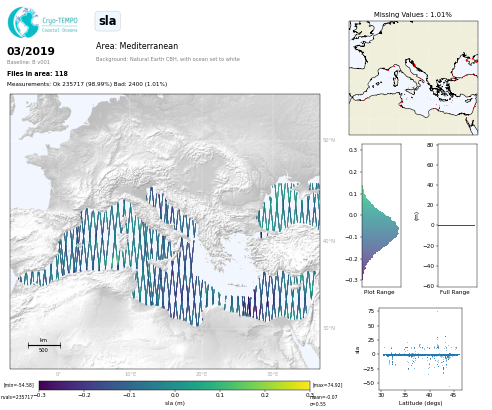
Task: Click the Latitude (degs) axis label
Action: click(x=420, y=403)
